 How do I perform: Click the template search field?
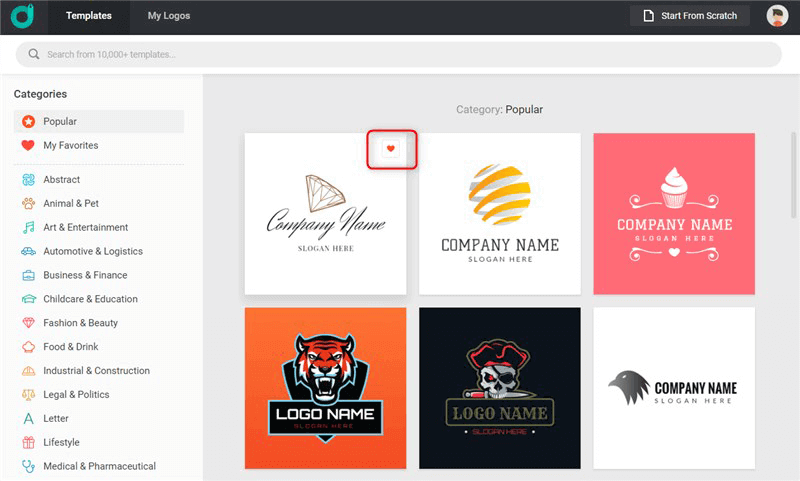[x=400, y=54]
